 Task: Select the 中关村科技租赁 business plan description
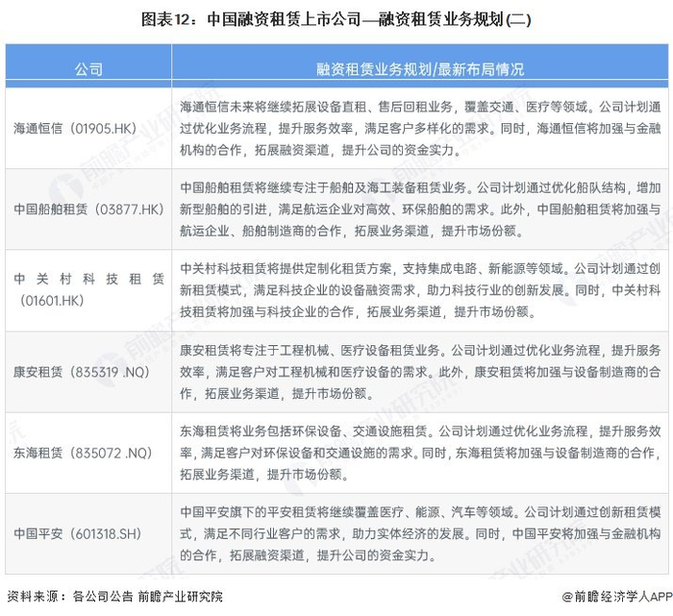click(420, 290)
